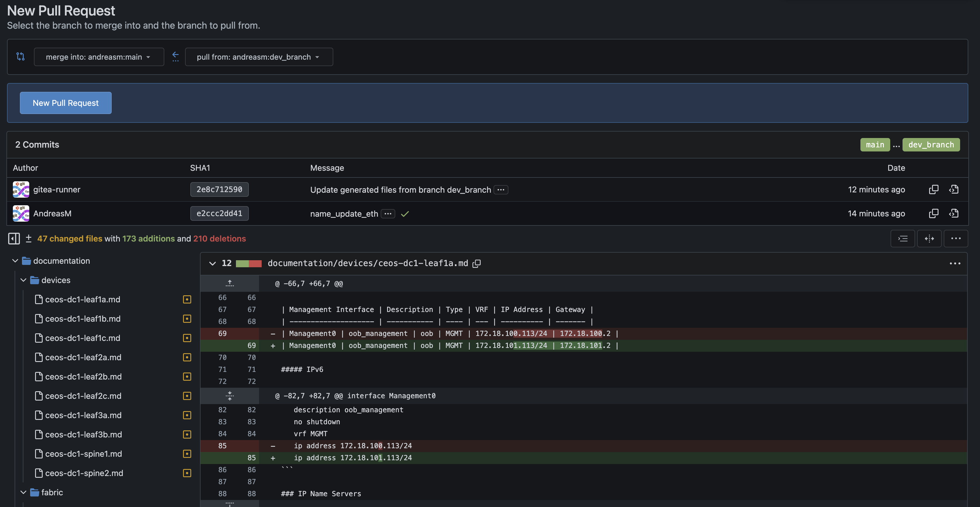Expand hidden lines between 72 and 82
Viewport: 980px width, 507px height.
230,396
